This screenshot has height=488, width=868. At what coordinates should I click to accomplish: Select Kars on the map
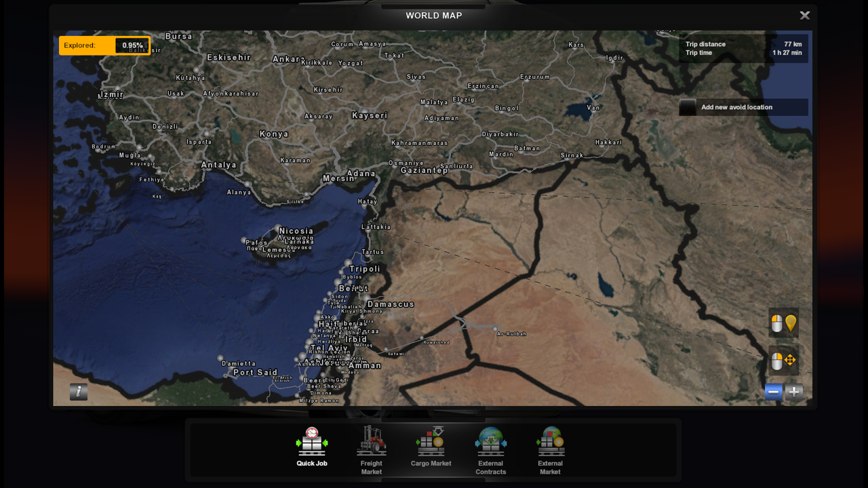(x=576, y=45)
